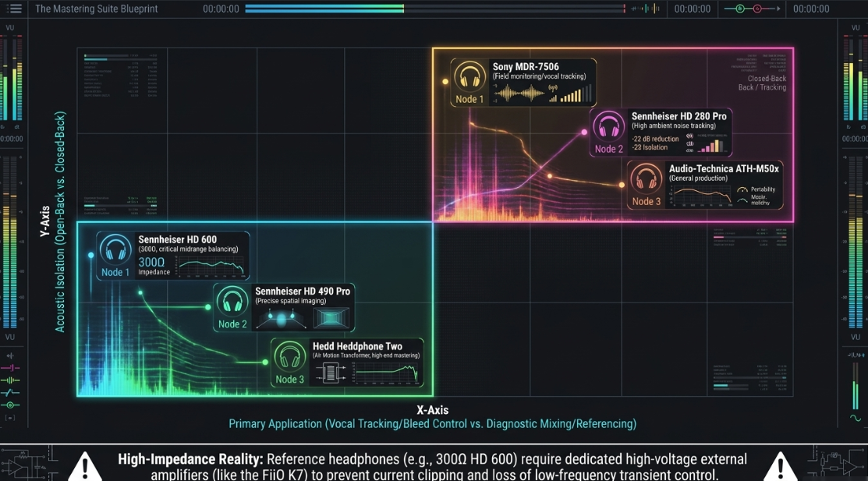Select the 'Sennheiser HD 600' title

pyautogui.click(x=178, y=239)
